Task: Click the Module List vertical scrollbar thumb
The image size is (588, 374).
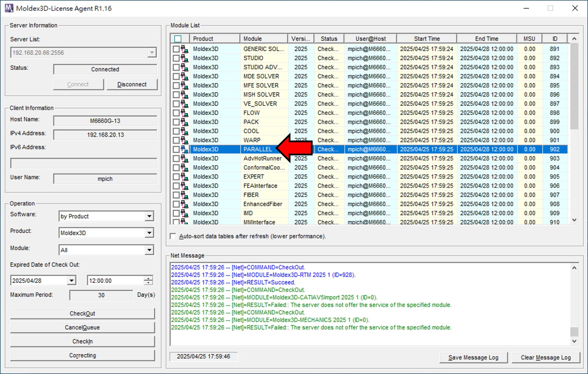Action: 574,86
